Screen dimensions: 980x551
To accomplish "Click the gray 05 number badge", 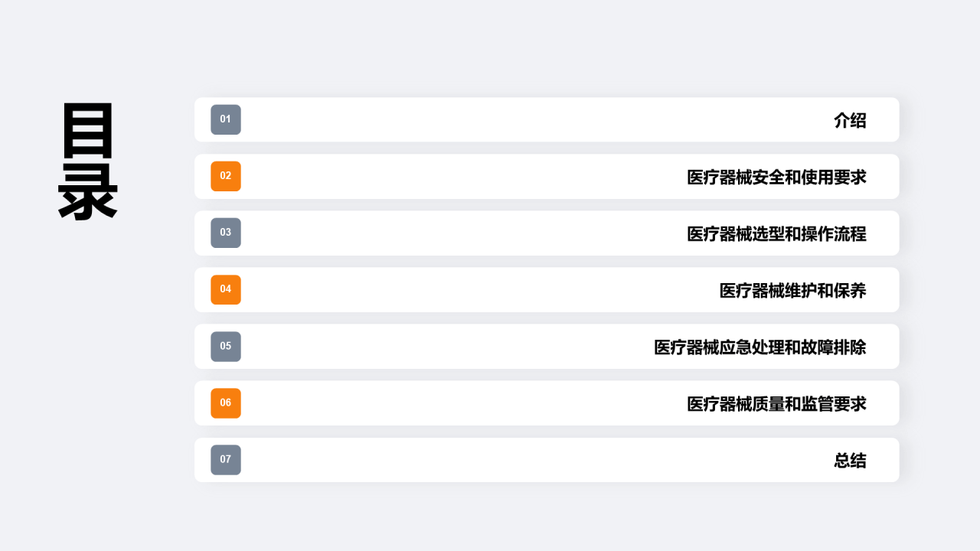I will (226, 346).
